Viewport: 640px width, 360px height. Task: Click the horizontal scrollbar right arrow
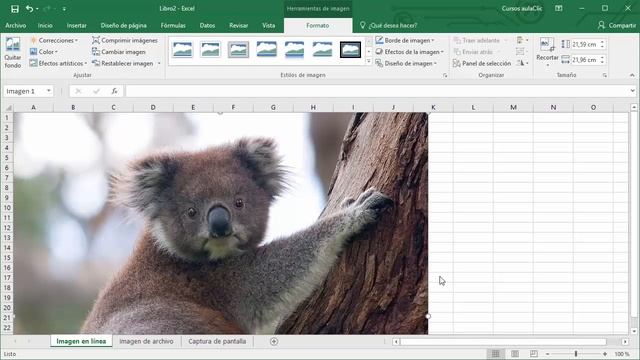tap(625, 342)
